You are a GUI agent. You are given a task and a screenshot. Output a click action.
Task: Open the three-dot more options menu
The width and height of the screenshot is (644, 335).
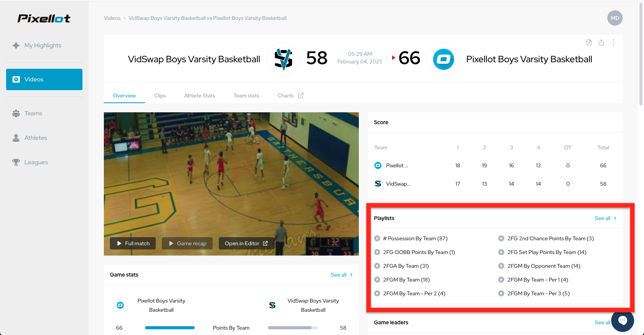click(x=613, y=42)
